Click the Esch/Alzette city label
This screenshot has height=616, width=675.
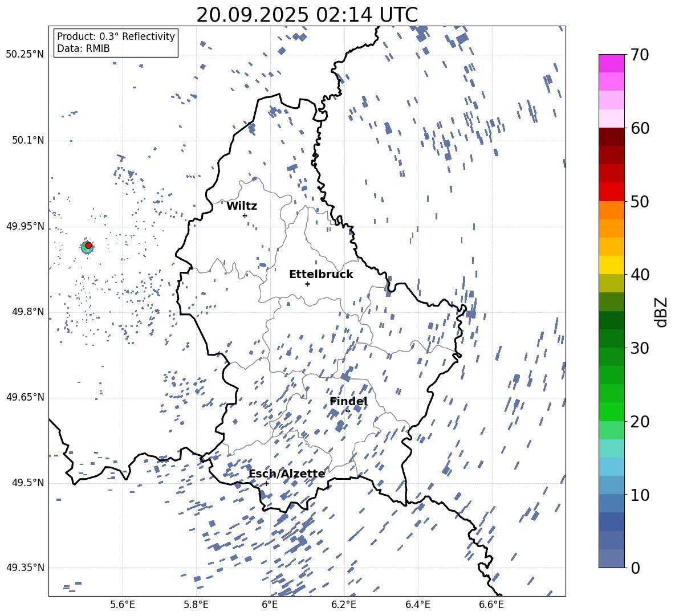click(x=287, y=474)
